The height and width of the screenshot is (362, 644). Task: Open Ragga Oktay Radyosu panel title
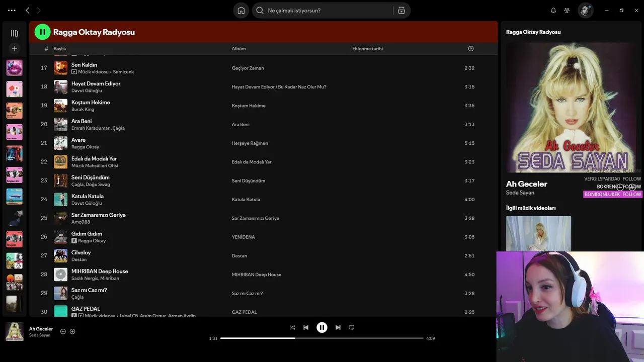[x=533, y=32]
